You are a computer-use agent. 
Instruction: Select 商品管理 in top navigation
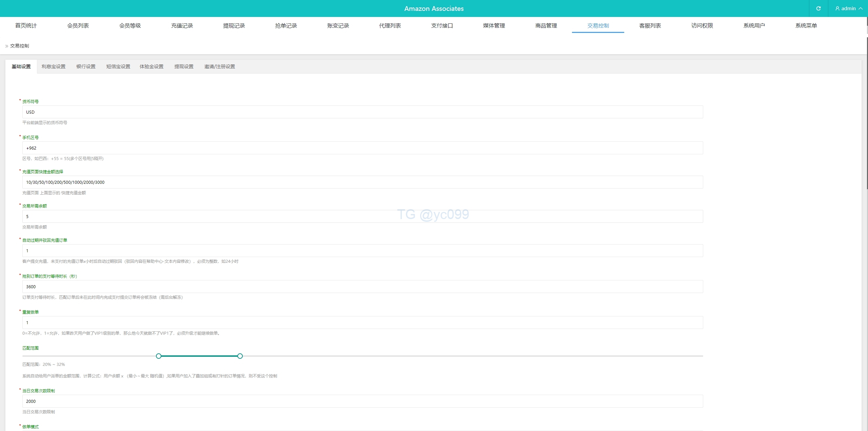pos(546,26)
